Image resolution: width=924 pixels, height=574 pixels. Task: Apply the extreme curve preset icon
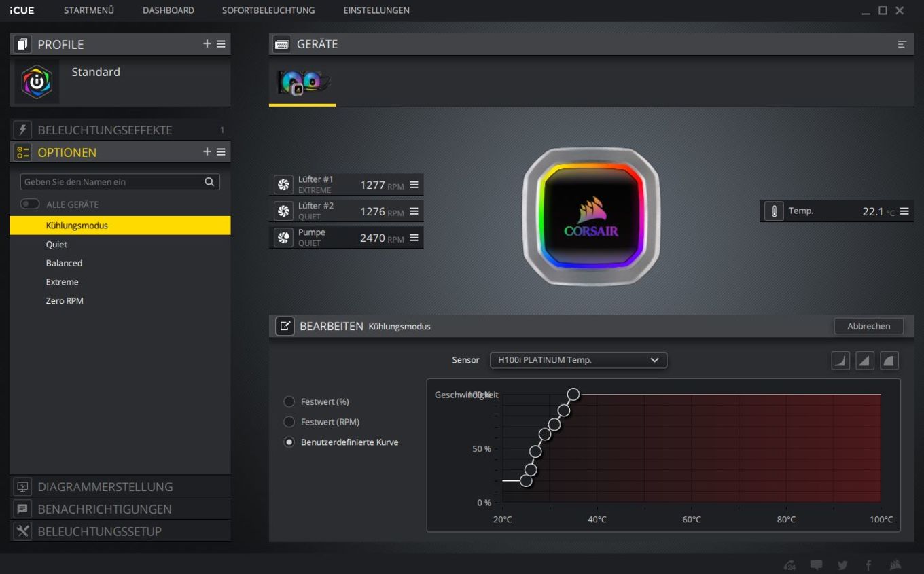[x=889, y=361]
